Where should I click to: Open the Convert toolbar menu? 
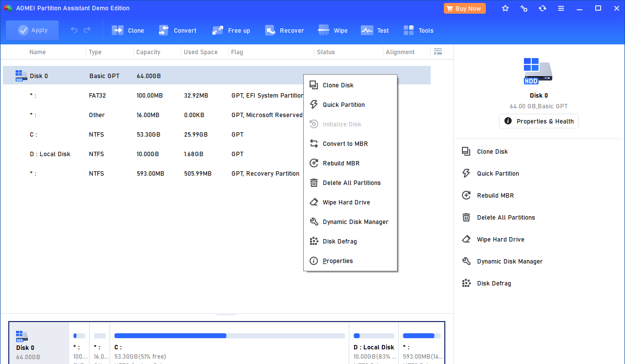point(178,30)
